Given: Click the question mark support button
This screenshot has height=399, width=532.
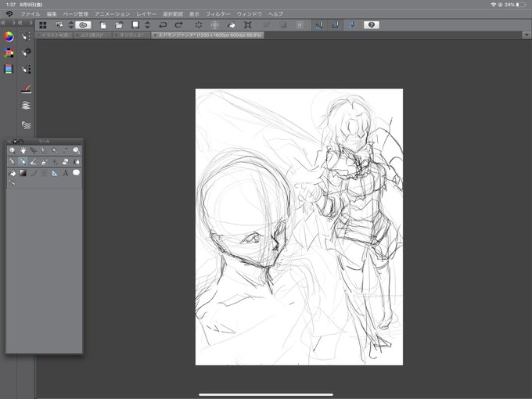Looking at the screenshot, I should click(x=372, y=25).
